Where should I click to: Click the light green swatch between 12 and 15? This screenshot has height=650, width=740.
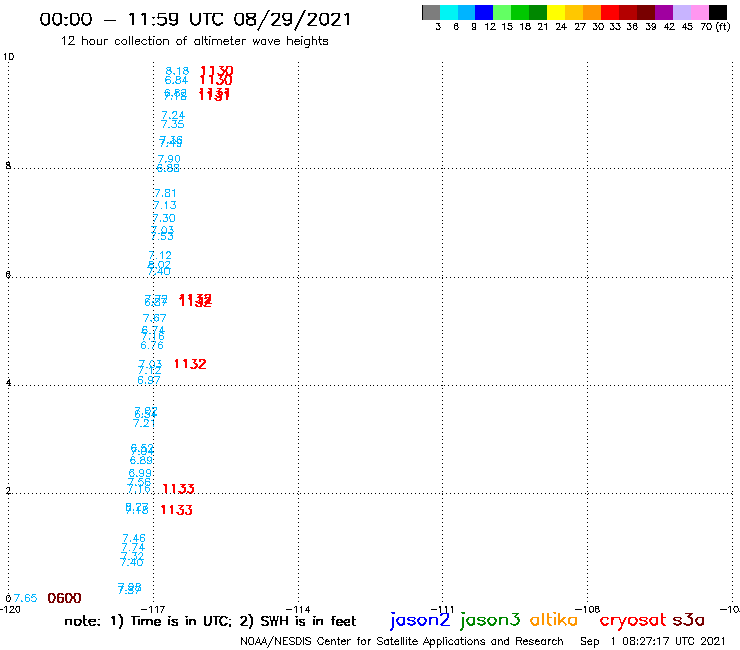coord(502,12)
